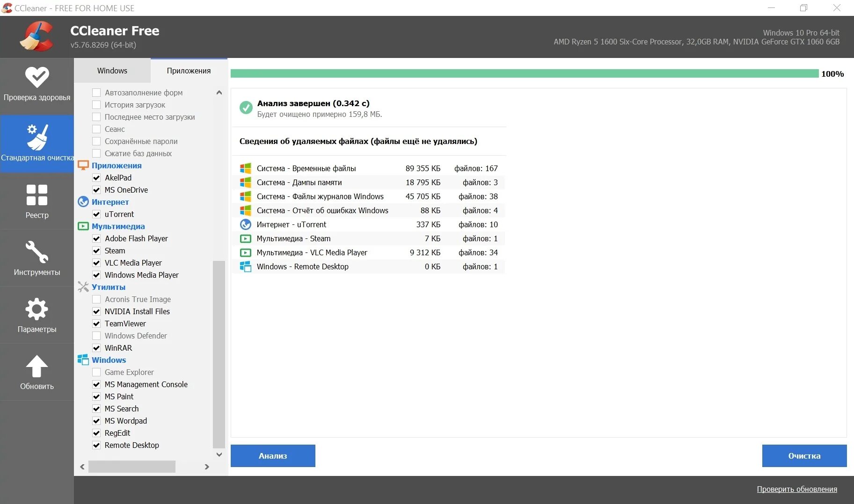Click the icon for Windows - Remote Desktop result

[x=245, y=266]
